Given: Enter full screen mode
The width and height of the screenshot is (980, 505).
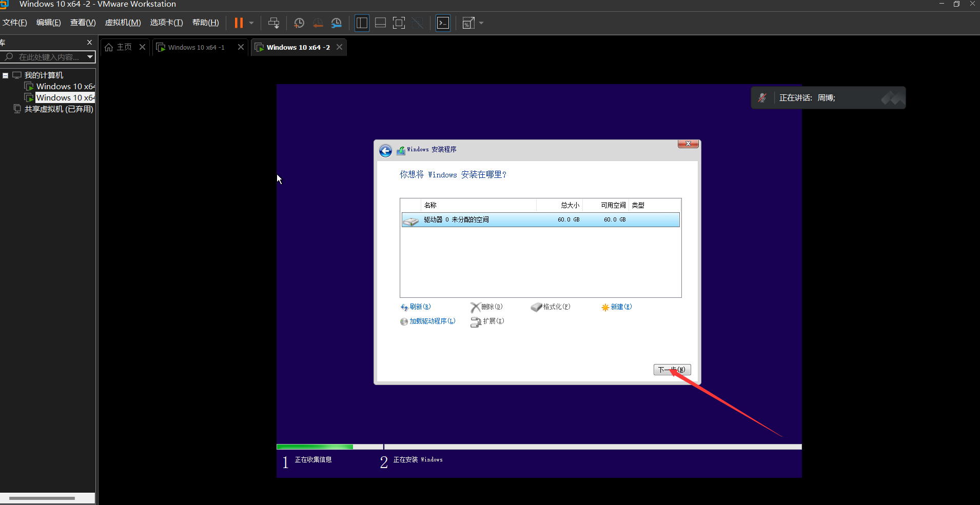Looking at the screenshot, I should coord(399,23).
